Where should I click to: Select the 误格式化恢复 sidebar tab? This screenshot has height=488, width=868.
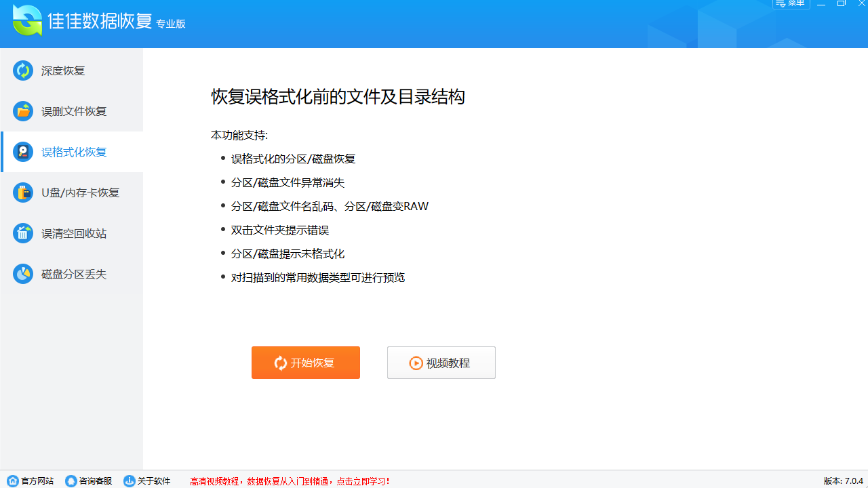71,152
